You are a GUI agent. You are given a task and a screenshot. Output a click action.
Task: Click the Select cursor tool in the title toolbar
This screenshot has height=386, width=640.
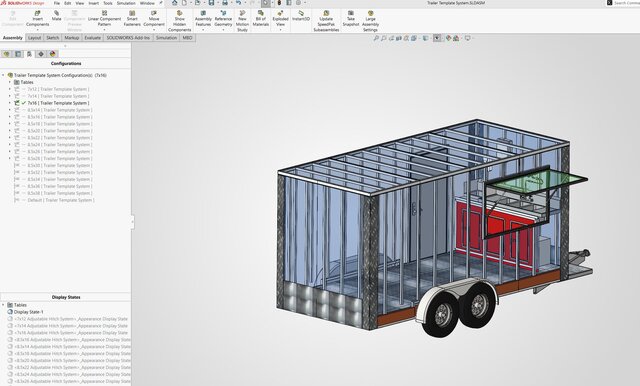[x=266, y=3]
